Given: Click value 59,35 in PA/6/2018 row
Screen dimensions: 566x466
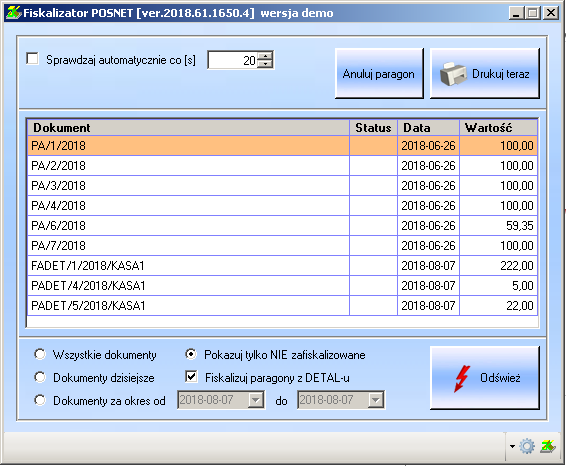Looking at the screenshot, I should (519, 226).
